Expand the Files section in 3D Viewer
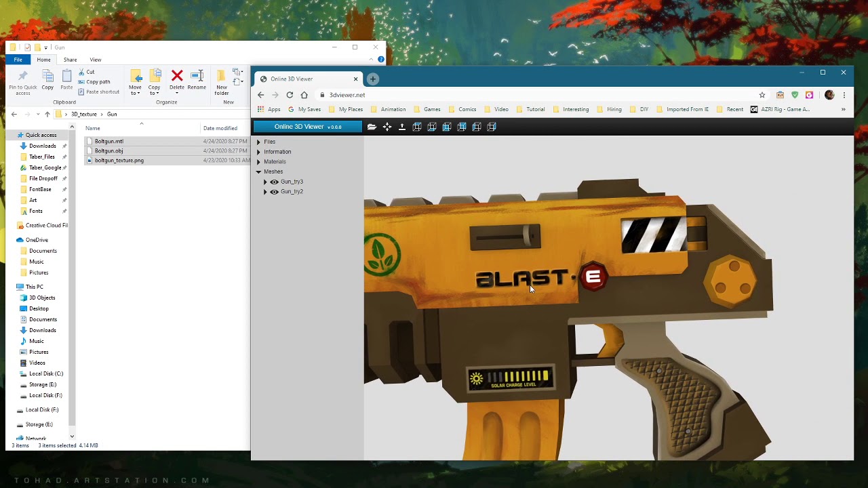868x488 pixels. click(x=258, y=142)
